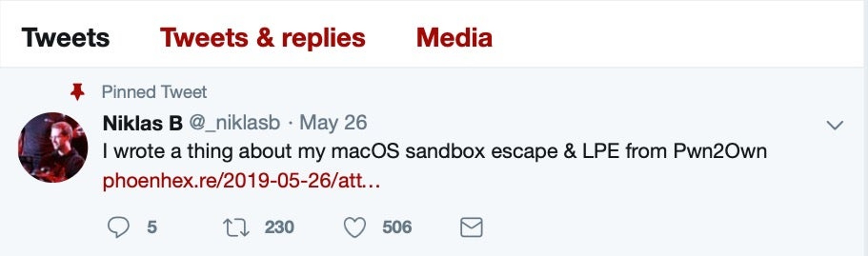Send tweet via the envelope message icon
Viewport: 868px width, 256px height.
pos(471,227)
